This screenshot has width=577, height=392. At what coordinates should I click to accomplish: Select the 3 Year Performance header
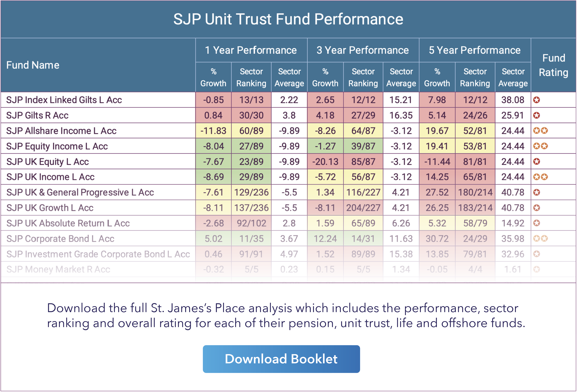363,50
